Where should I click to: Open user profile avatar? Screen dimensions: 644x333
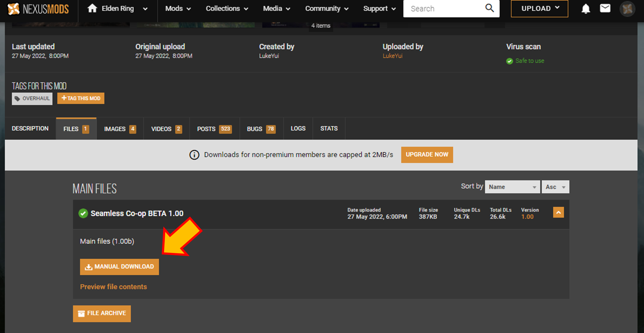pyautogui.click(x=627, y=9)
